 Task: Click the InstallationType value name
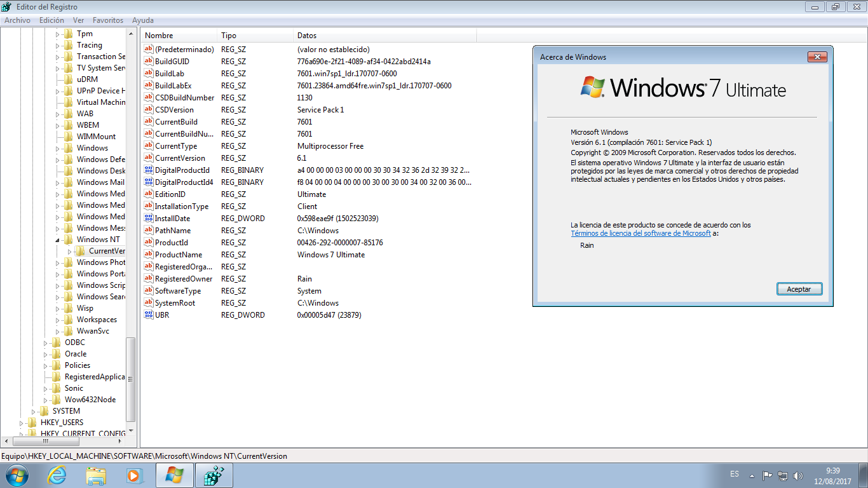(x=182, y=207)
